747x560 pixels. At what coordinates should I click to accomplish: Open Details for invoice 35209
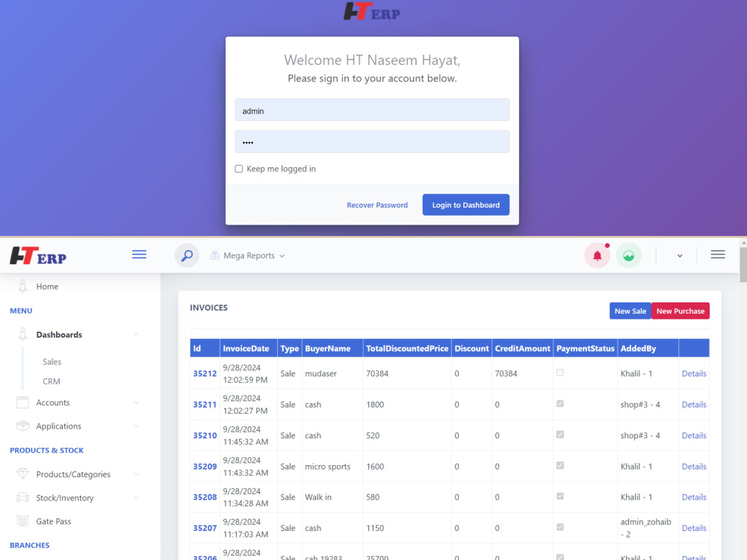coord(694,466)
